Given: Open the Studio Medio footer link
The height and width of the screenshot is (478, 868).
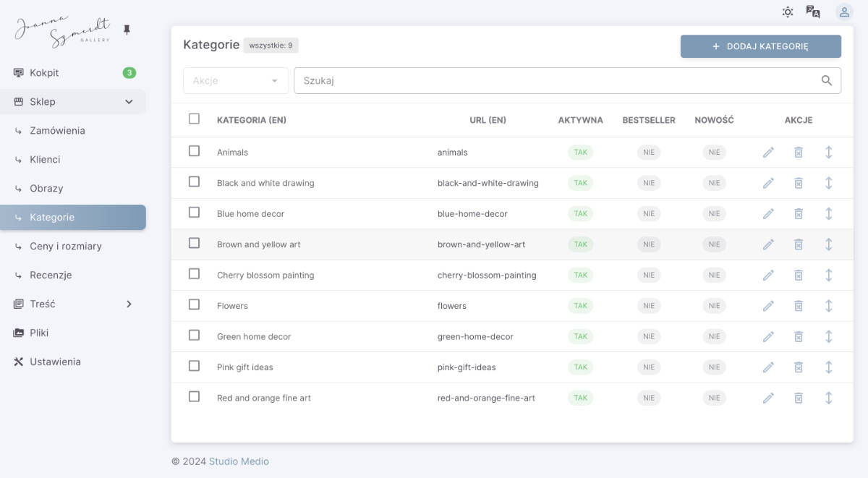Looking at the screenshot, I should (x=239, y=461).
